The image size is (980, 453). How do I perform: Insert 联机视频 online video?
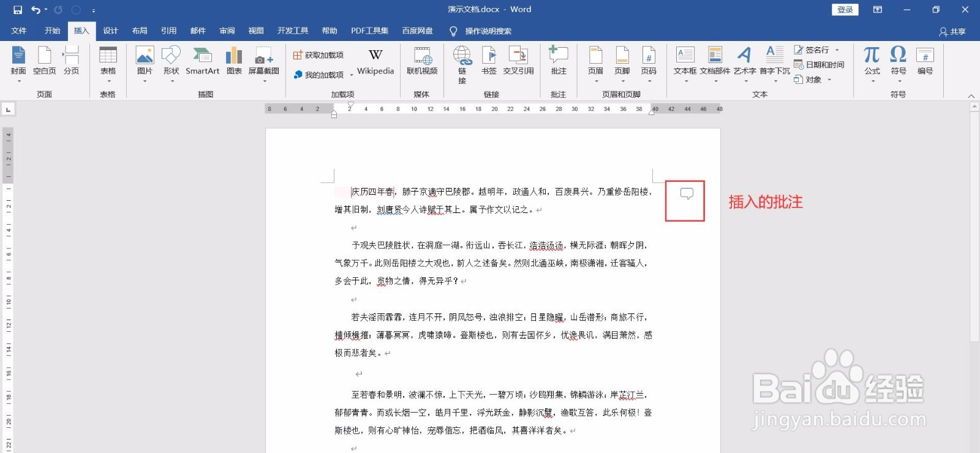422,61
